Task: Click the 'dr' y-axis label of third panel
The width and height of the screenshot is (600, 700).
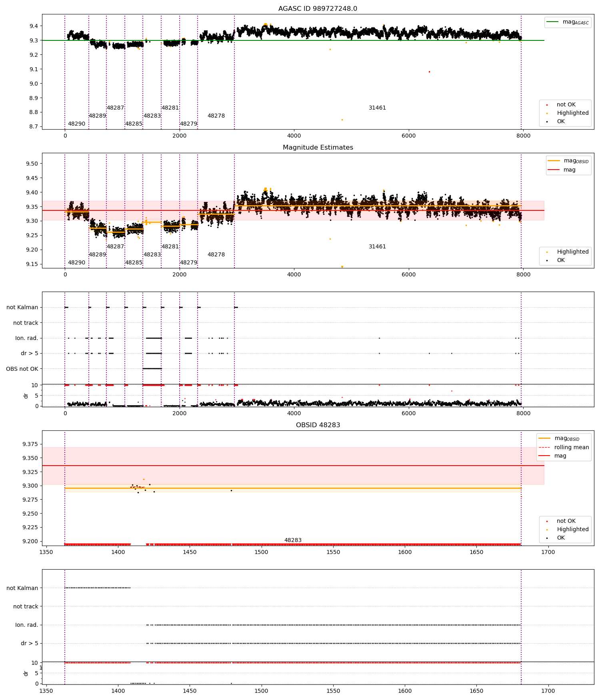Action: tap(26, 396)
